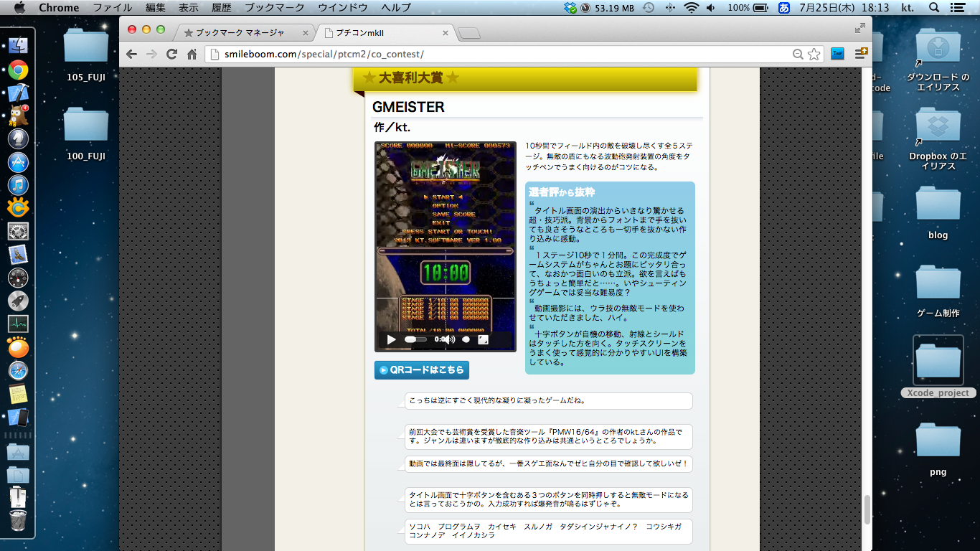Mute the video with the speaker icon
This screenshot has height=551, width=980.
click(449, 339)
